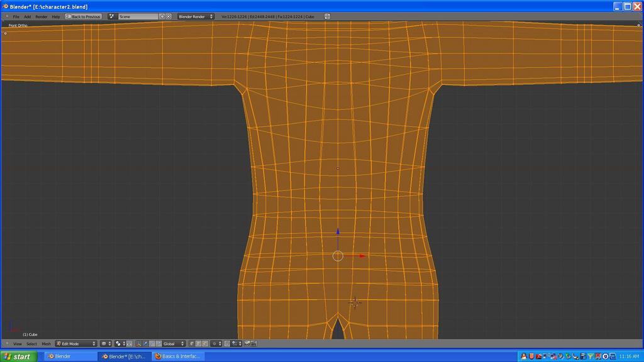Open the scene browse icon selector
The image size is (644, 362).
pyautogui.click(x=112, y=17)
